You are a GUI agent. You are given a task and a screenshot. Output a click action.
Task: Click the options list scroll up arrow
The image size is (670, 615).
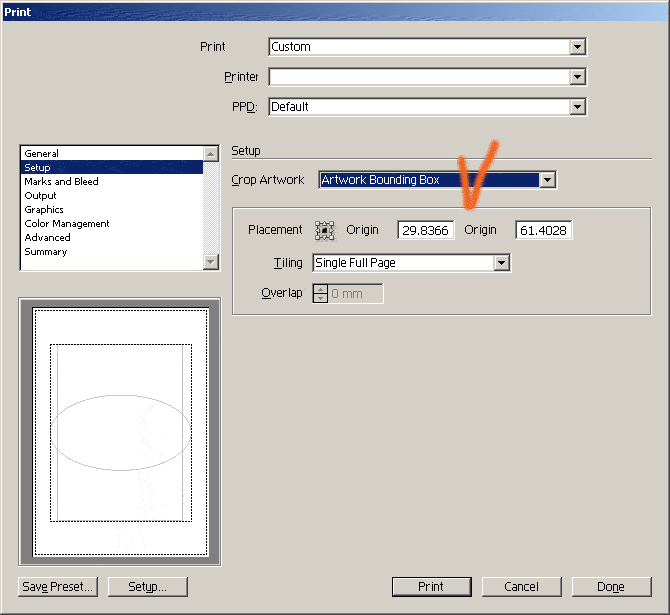(x=211, y=154)
